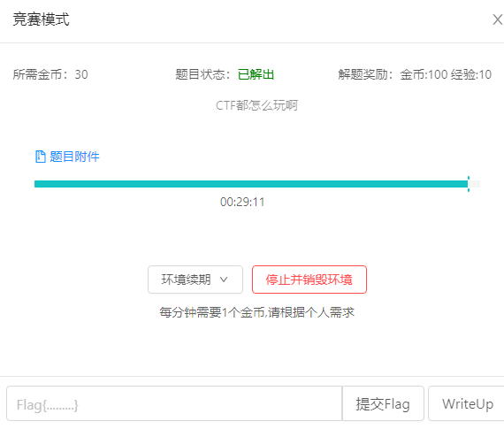
Task: Click the 所需金币：30 text
Action: point(50,74)
